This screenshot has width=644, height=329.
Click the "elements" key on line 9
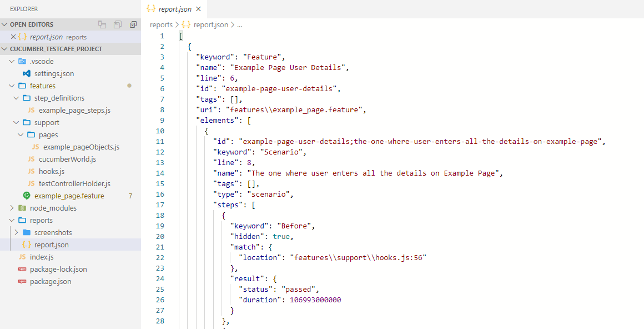tap(217, 121)
